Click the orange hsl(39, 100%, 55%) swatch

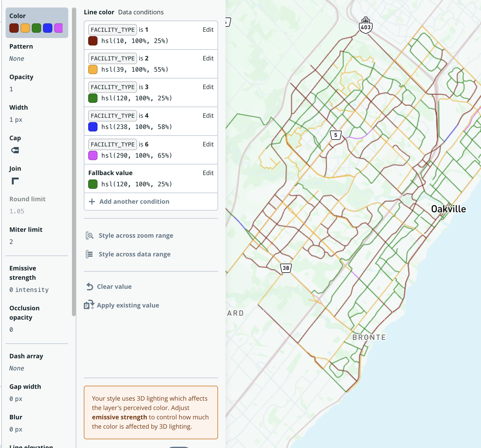tap(93, 69)
